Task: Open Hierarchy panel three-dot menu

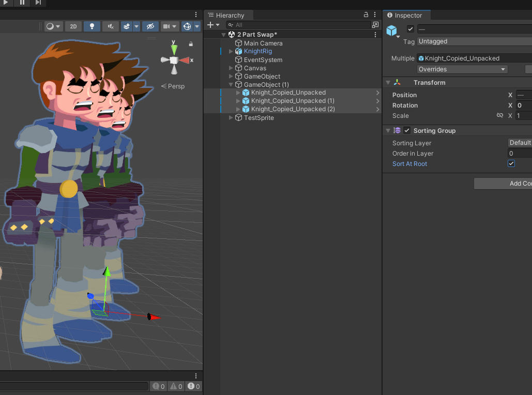Action: pos(374,14)
